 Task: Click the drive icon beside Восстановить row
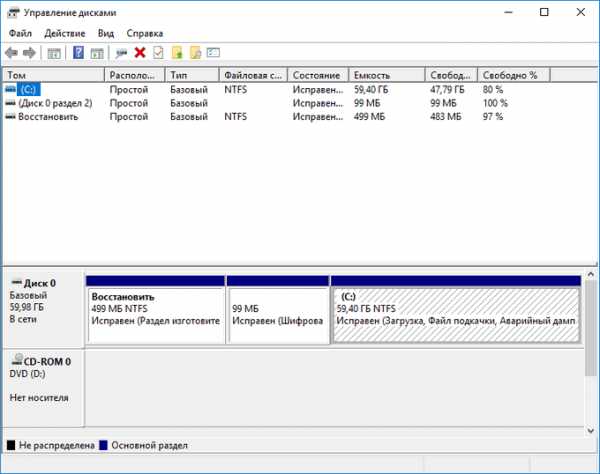coord(11,117)
